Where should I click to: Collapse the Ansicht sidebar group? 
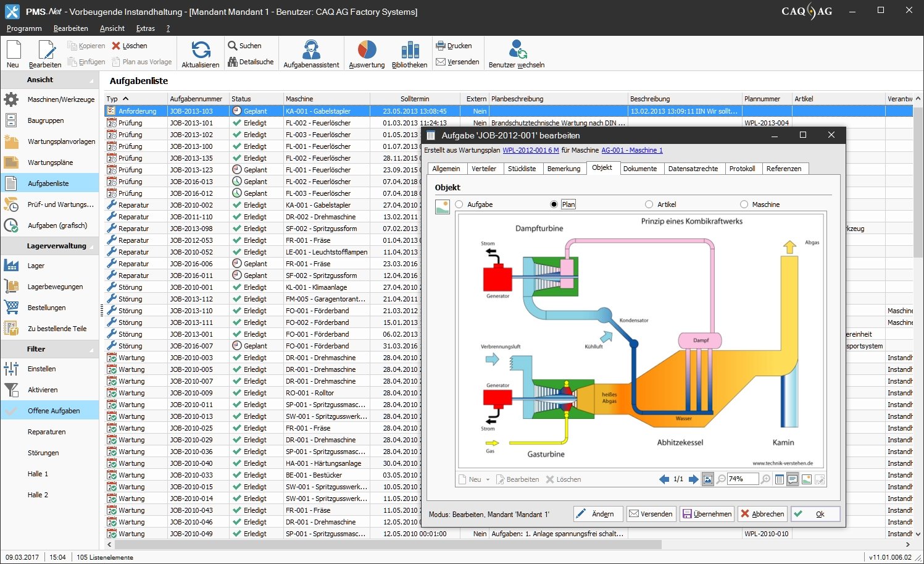(92, 80)
